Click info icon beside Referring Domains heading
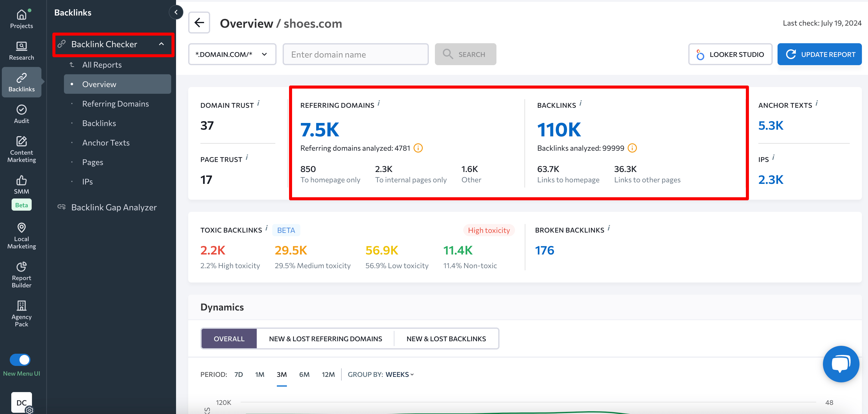The width and height of the screenshot is (868, 414). pos(379,103)
